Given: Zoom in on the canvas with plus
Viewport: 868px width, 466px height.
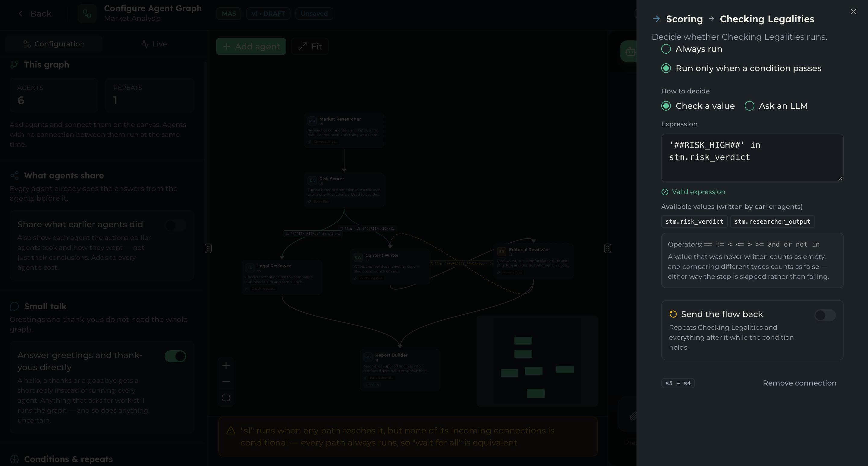Looking at the screenshot, I should click(226, 365).
